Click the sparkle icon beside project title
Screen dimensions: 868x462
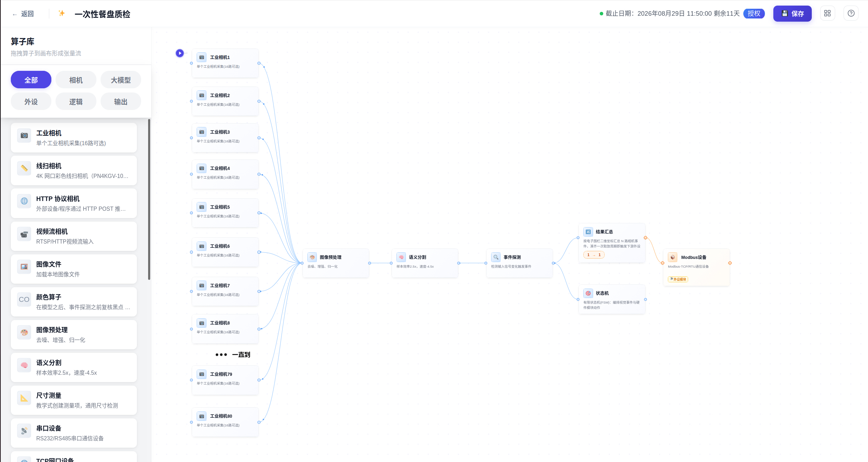61,13
